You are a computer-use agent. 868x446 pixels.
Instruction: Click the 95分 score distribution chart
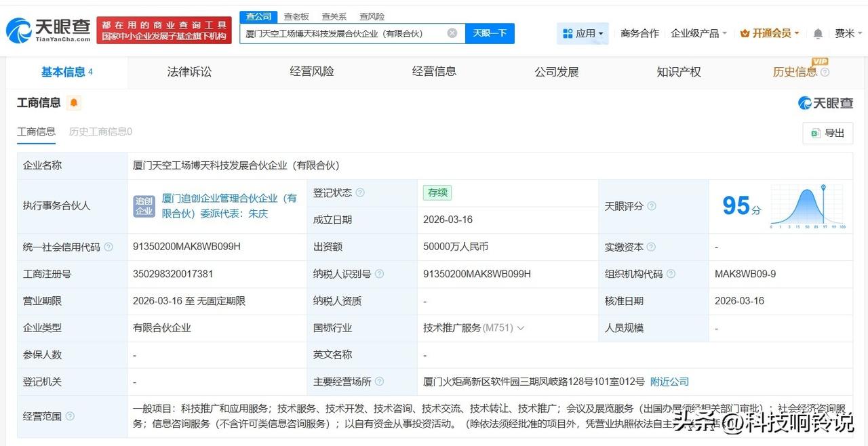(x=807, y=206)
